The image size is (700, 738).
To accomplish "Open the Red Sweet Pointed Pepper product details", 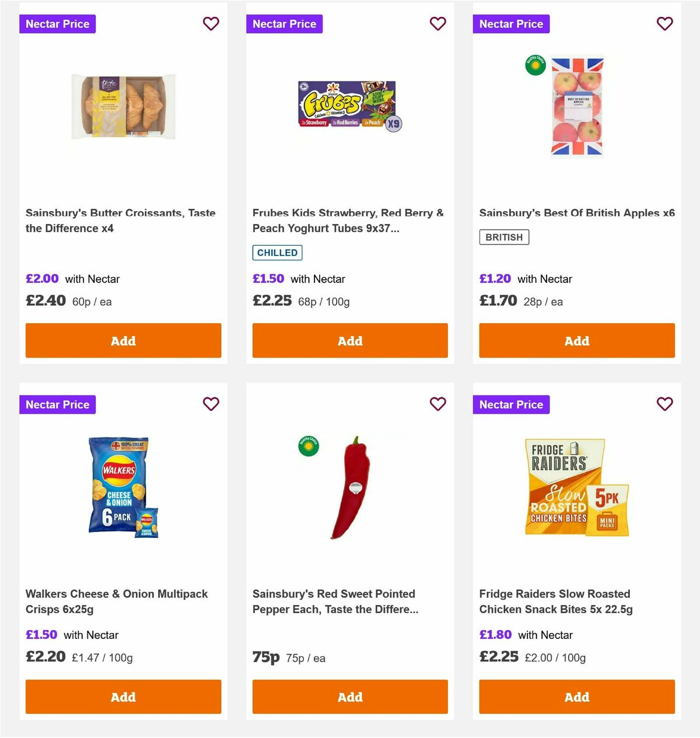I will coord(333,601).
